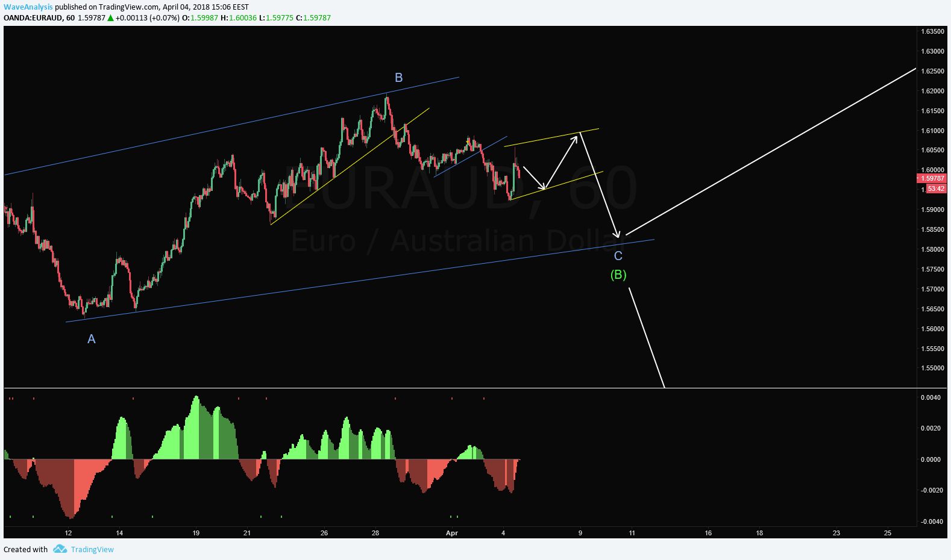Click the close value C:1.59787
The width and height of the screenshot is (951, 560).
[313, 17]
